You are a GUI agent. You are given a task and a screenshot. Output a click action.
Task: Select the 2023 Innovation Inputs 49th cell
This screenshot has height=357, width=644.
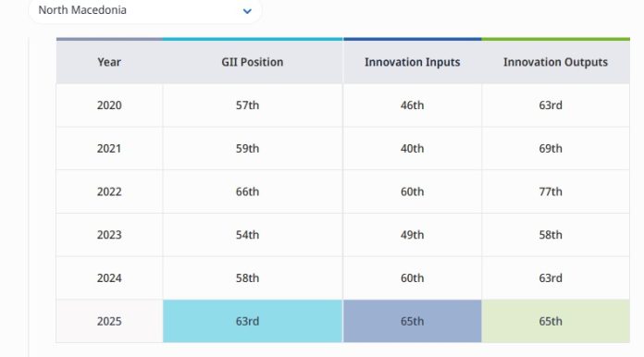(x=413, y=235)
